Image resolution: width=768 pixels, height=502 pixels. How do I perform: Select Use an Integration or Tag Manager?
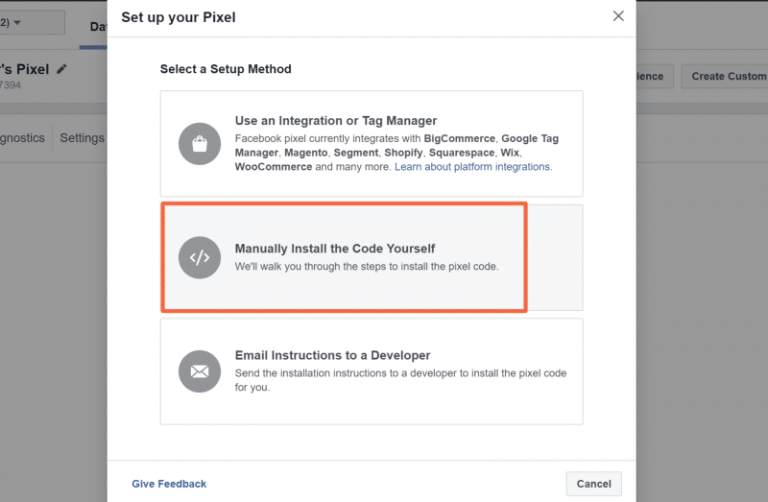point(371,143)
